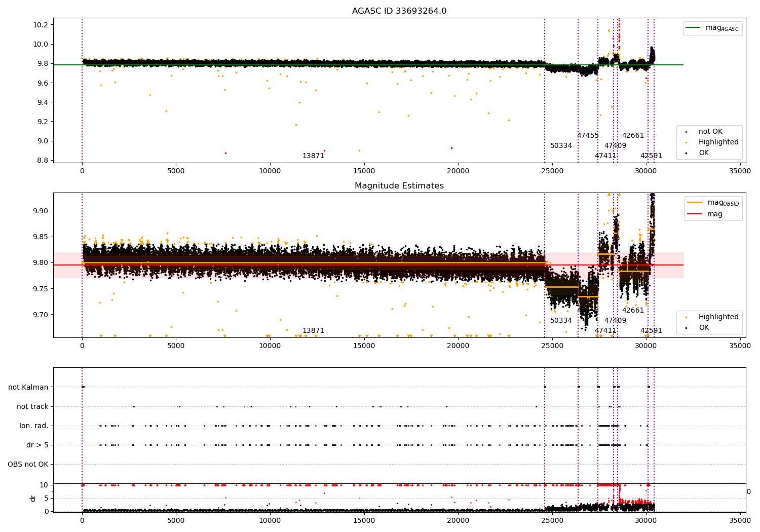760x532 pixels.
Task: Click OBSID label '47455' in the top panel
Action: (588, 136)
